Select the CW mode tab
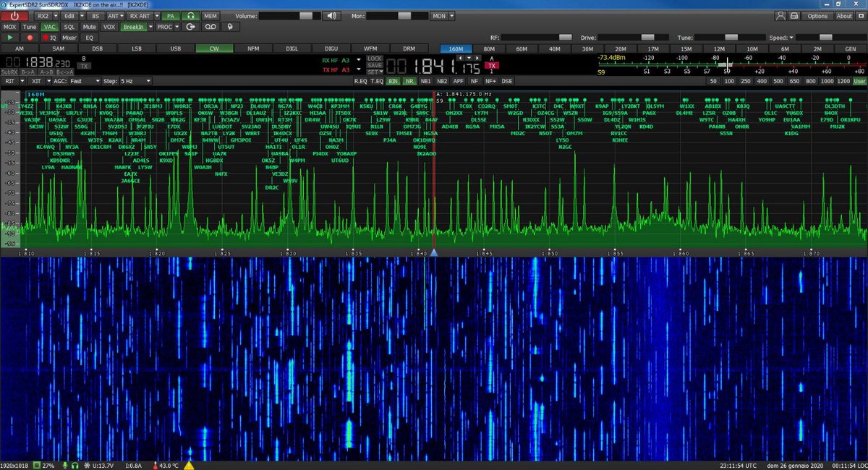The width and height of the screenshot is (868, 470). click(x=214, y=48)
